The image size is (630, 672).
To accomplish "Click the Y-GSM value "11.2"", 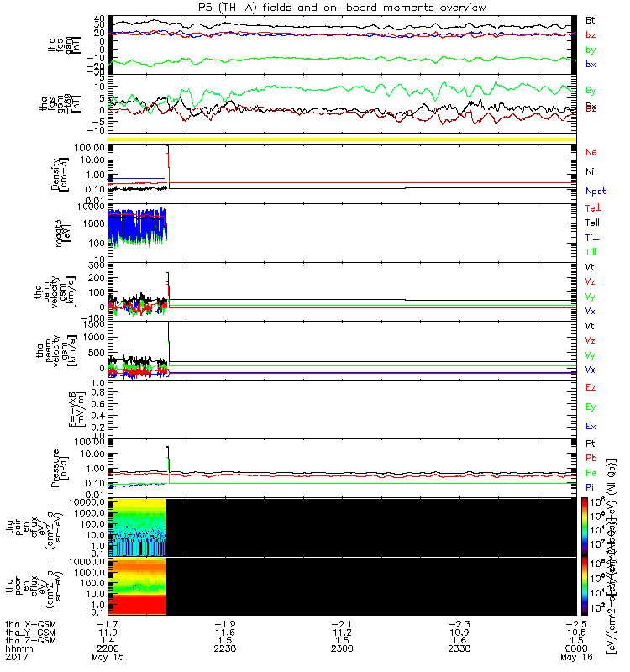I will click(x=342, y=633).
